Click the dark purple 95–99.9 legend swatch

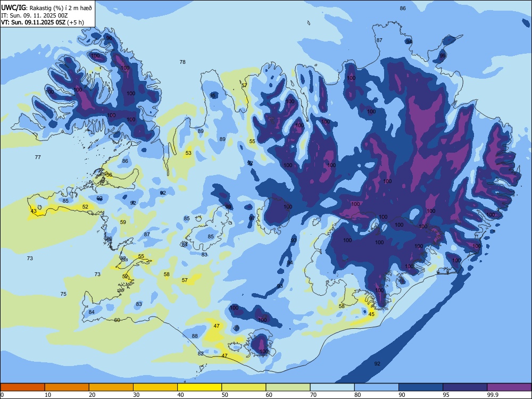click(x=465, y=387)
